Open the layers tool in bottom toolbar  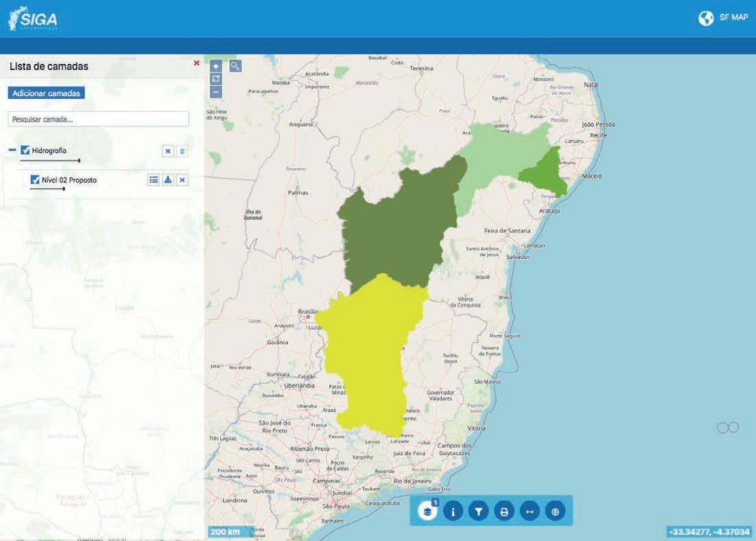[x=427, y=511]
